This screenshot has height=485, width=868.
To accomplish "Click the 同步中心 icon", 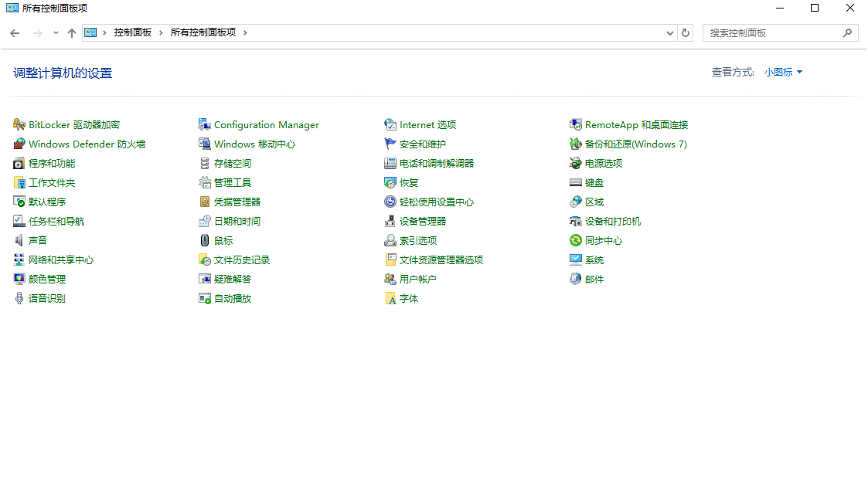I will 576,240.
